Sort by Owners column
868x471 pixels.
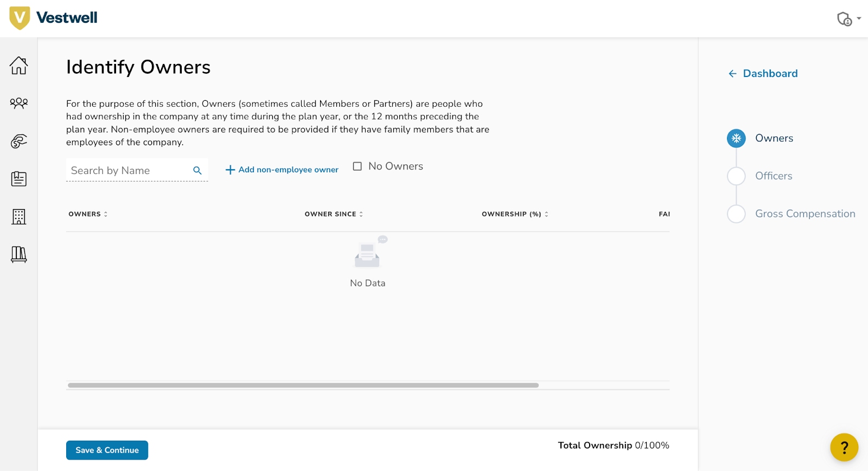(x=88, y=214)
